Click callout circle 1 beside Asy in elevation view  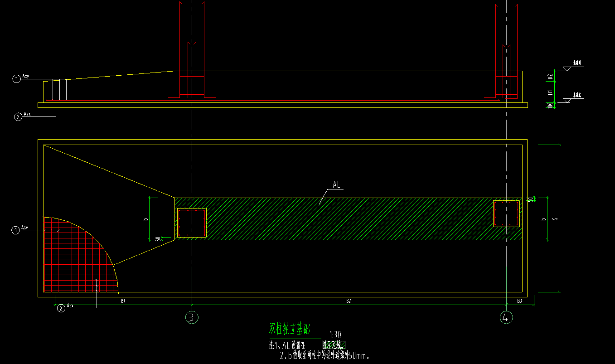coord(16,79)
